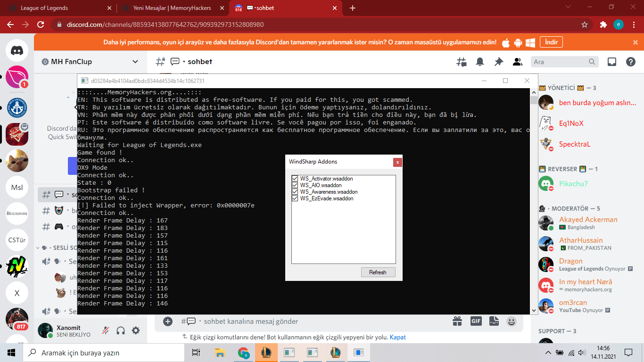The width and height of the screenshot is (644, 362).
Task: Open the Bkıcısınıns server
Action: pyautogui.click(x=17, y=214)
